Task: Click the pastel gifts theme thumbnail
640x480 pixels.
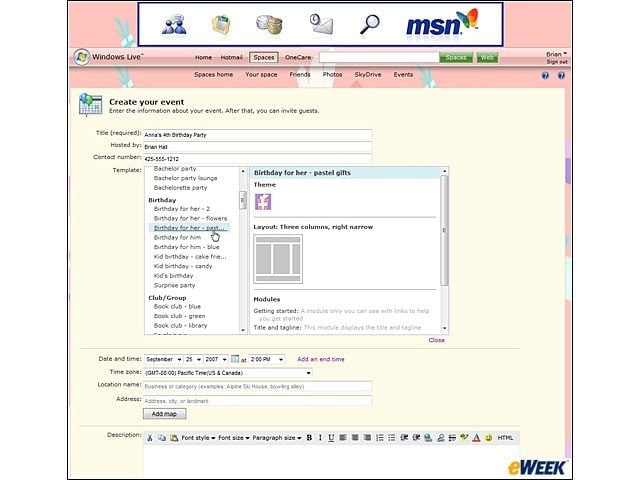Action: [x=263, y=202]
